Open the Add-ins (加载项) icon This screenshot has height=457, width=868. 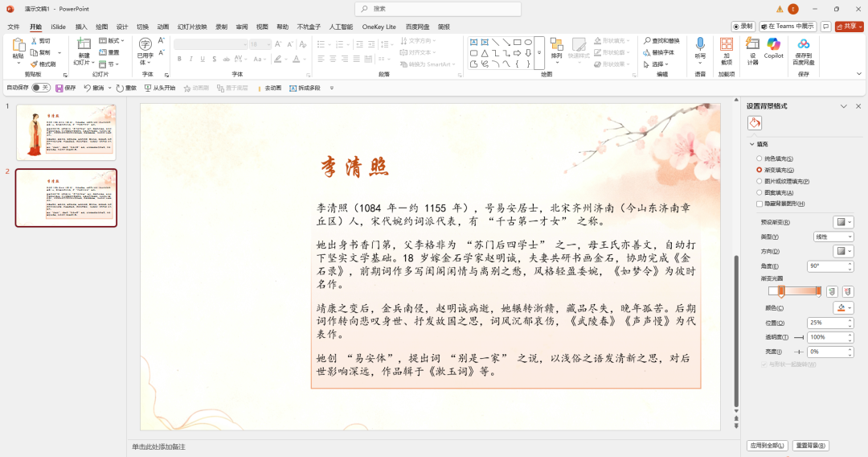pos(727,44)
